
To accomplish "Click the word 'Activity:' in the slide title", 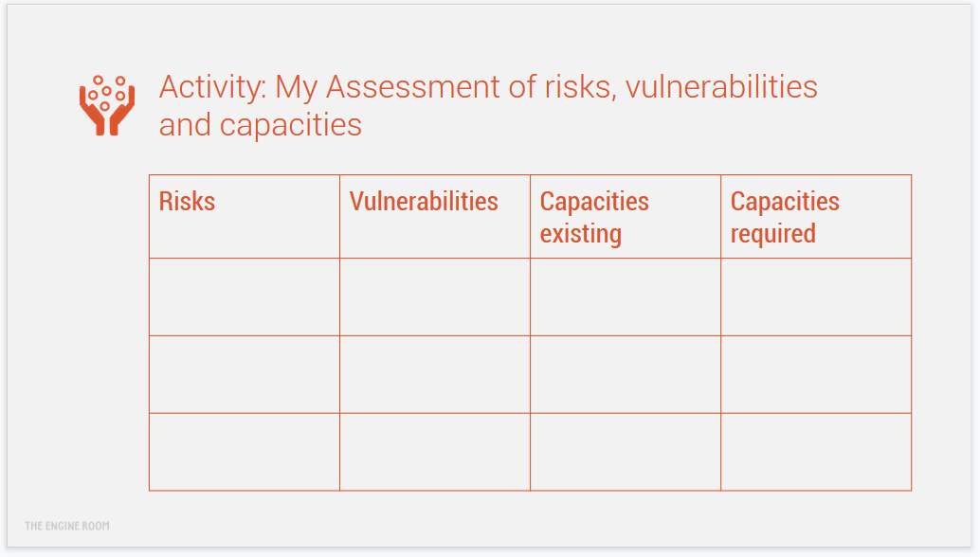I will point(212,87).
